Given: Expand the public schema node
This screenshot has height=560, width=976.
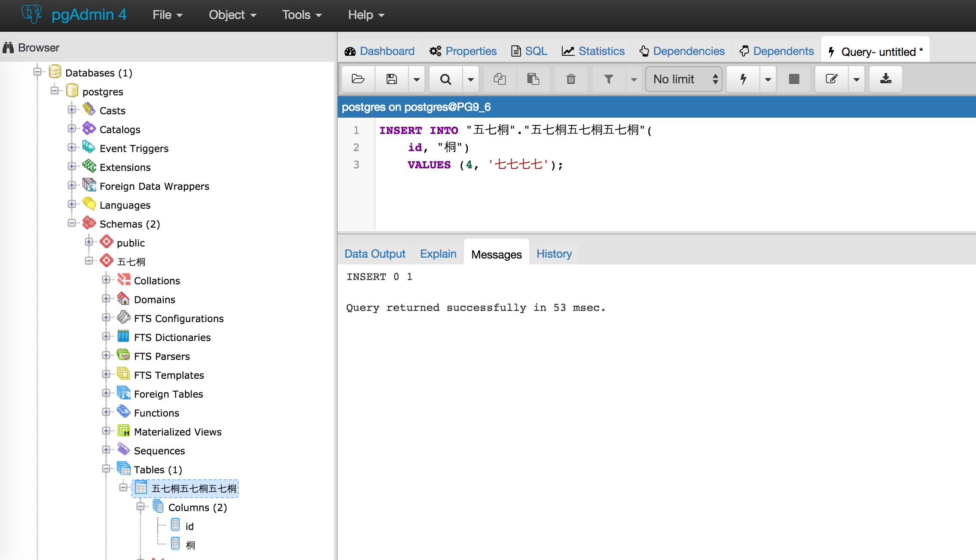Looking at the screenshot, I should pyautogui.click(x=89, y=242).
